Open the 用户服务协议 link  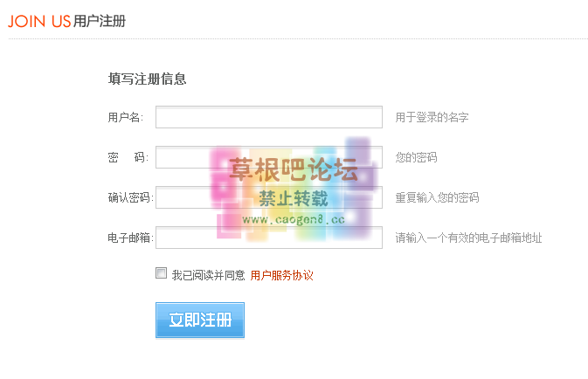(281, 275)
